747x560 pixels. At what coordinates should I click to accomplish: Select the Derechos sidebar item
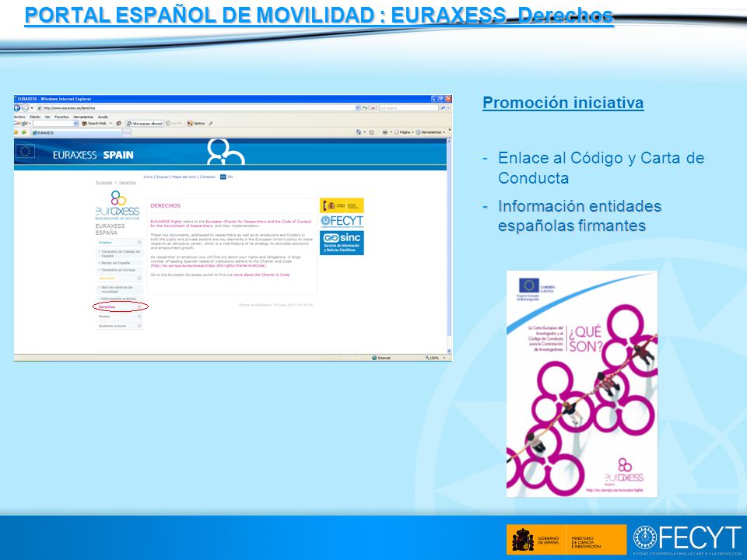(x=119, y=307)
